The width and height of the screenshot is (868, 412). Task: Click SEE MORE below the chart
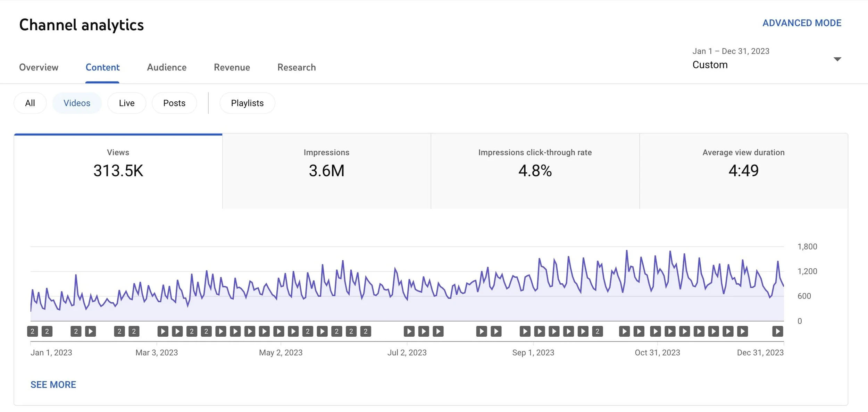point(53,385)
